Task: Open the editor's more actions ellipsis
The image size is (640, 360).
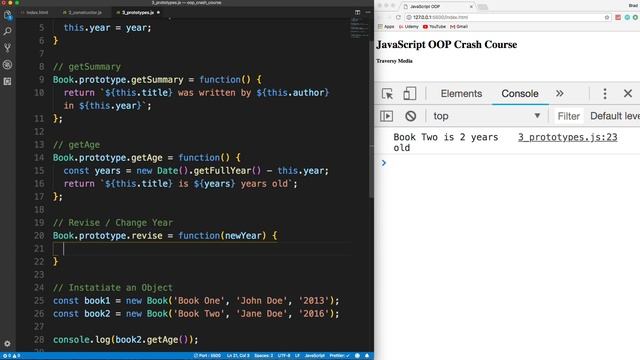Action: 368,12
